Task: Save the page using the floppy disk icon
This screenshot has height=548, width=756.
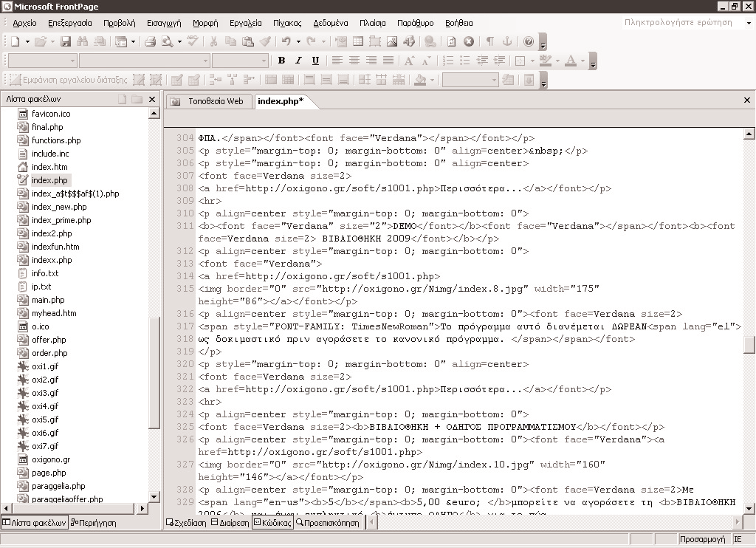Action: [x=66, y=42]
